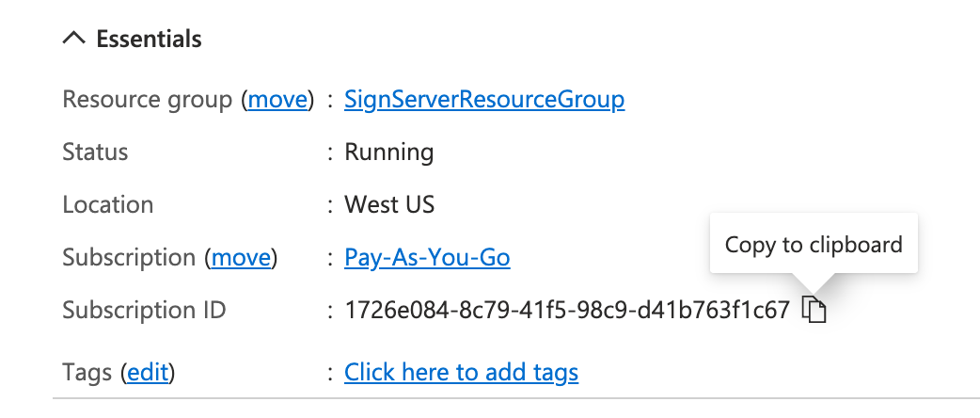This screenshot has height=418, width=980.
Task: Copy the Subscription ID to clipboard
Action: tap(814, 310)
